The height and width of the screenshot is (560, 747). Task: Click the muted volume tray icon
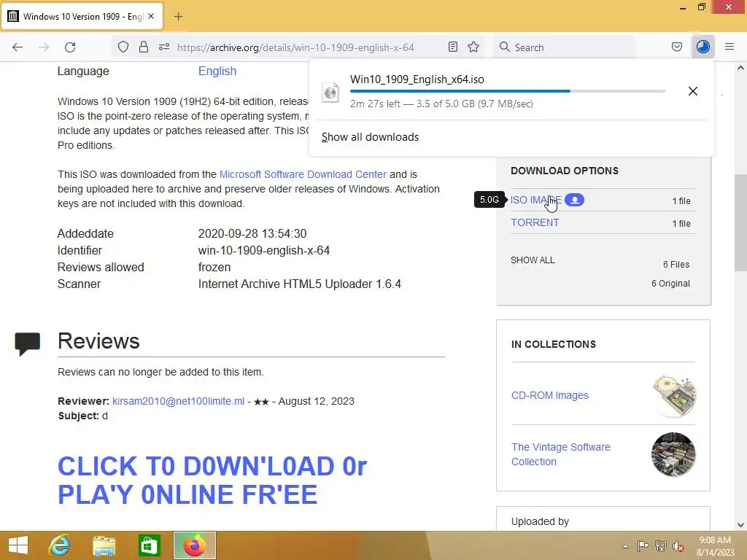pos(678,546)
